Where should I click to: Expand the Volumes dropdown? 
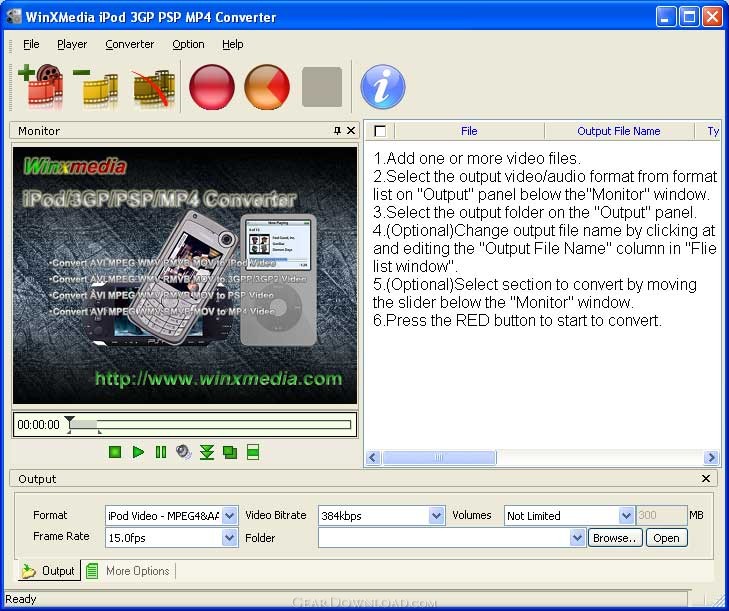(626, 515)
